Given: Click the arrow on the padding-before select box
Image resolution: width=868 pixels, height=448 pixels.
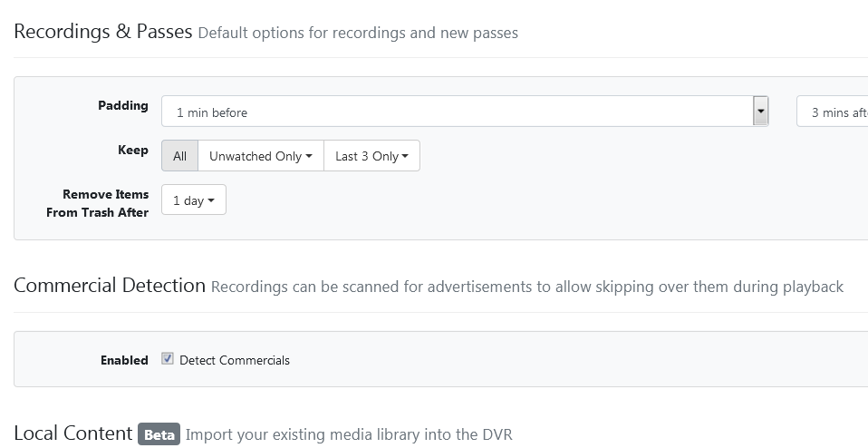Looking at the screenshot, I should click(x=760, y=112).
